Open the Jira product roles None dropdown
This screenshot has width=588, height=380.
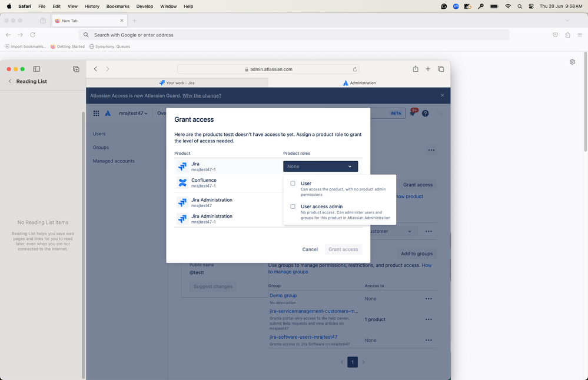point(320,166)
